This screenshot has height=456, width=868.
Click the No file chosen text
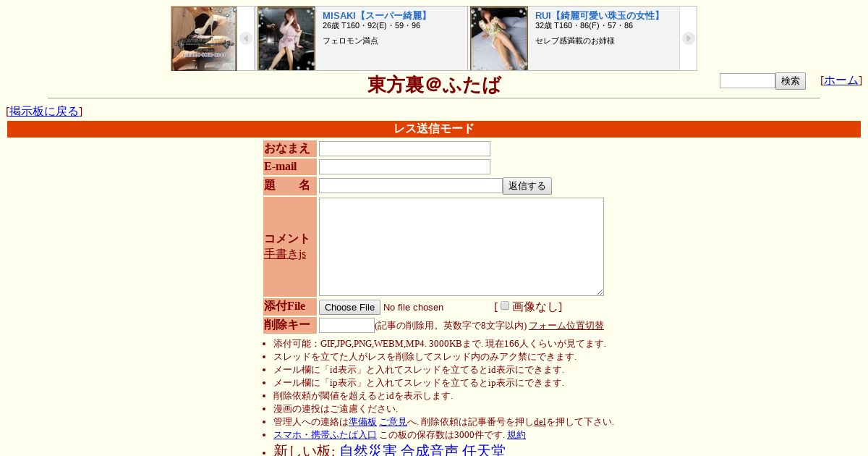[413, 308]
